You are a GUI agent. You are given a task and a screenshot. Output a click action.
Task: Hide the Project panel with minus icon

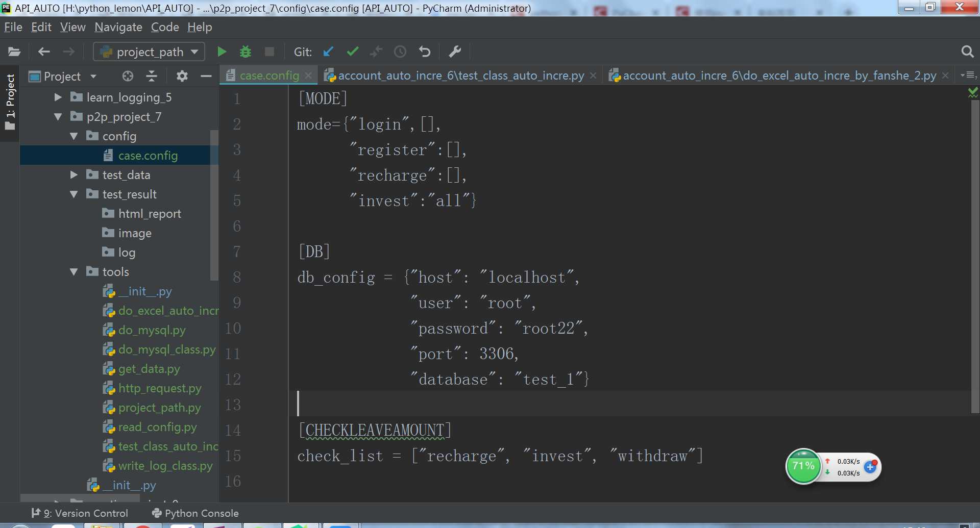coord(206,77)
